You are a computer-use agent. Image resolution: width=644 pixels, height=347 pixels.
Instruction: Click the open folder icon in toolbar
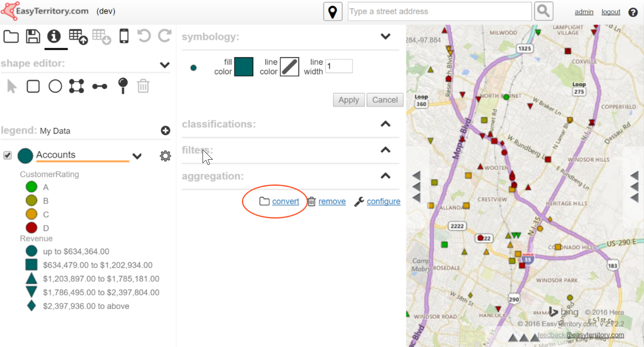11,37
